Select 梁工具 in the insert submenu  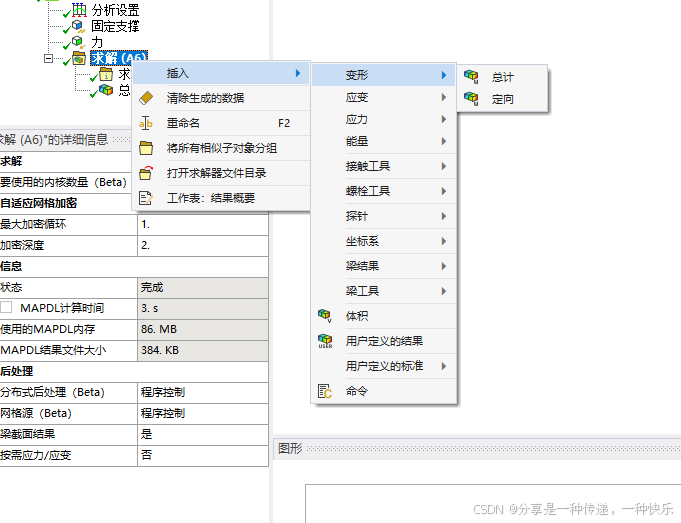point(383,291)
